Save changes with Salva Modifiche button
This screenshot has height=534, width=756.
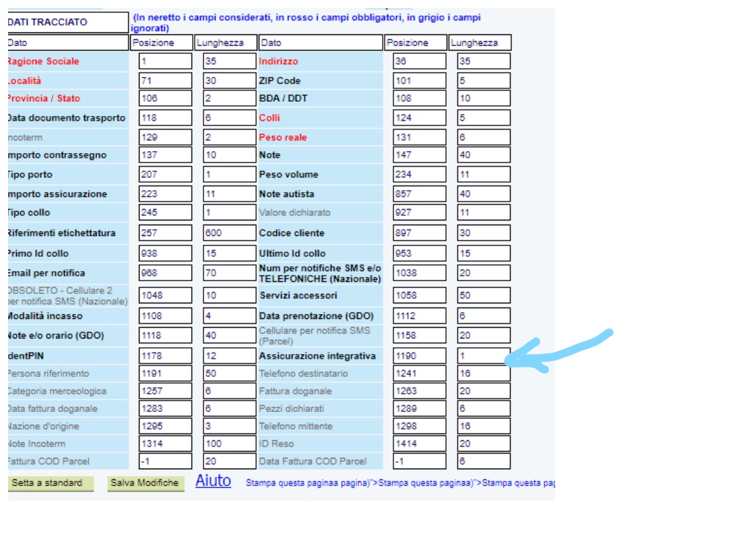145,483
